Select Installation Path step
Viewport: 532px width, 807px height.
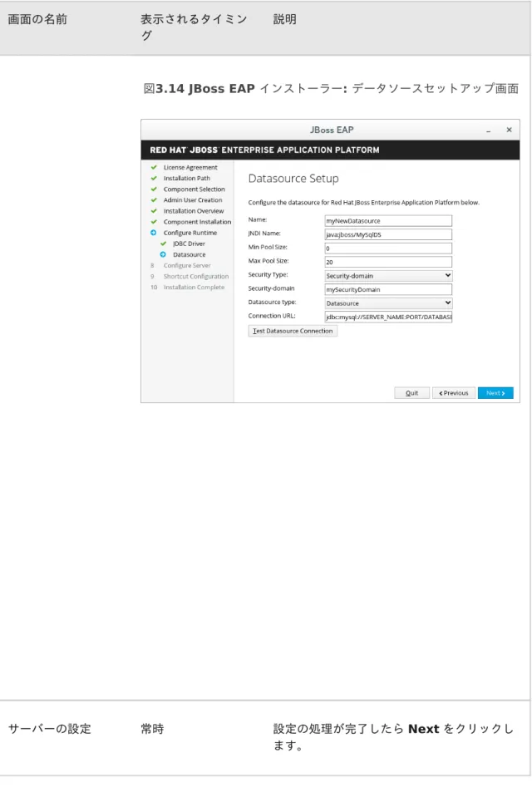pos(187,178)
